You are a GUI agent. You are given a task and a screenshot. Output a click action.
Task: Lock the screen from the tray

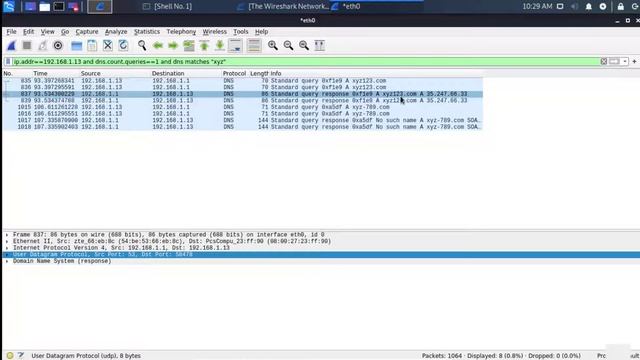(620, 7)
